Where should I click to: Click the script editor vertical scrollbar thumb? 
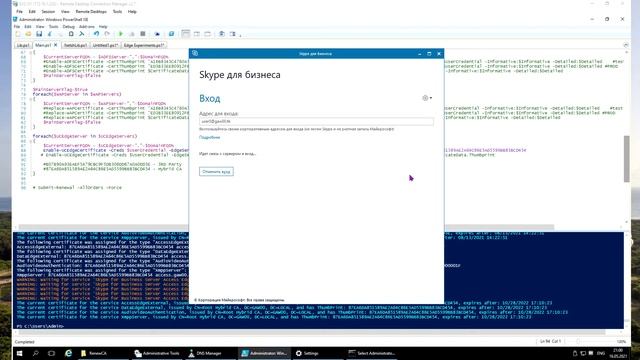(627, 159)
